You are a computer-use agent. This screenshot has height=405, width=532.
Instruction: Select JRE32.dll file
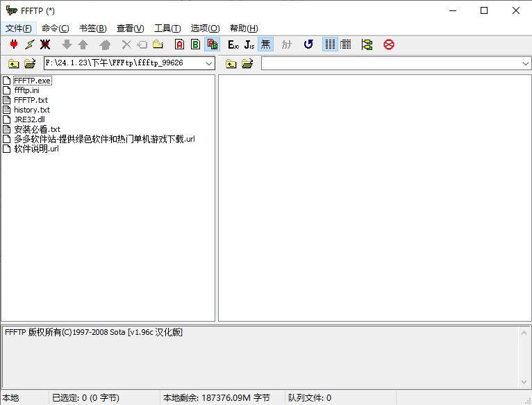pyautogui.click(x=30, y=119)
